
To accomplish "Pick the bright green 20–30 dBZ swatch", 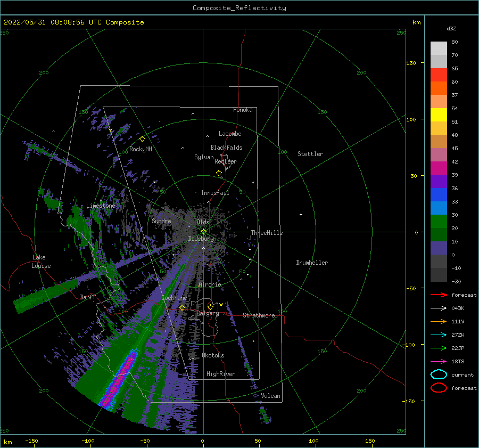I will [x=439, y=222].
